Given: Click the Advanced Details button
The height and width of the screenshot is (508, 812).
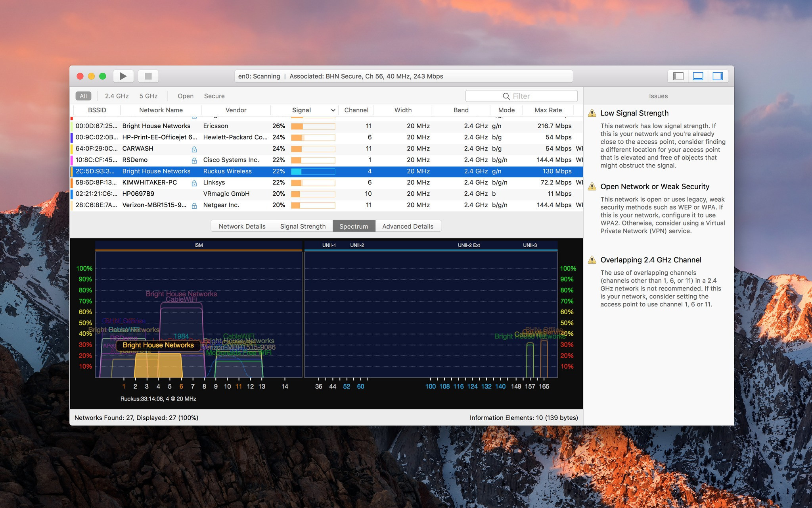Looking at the screenshot, I should (x=408, y=226).
